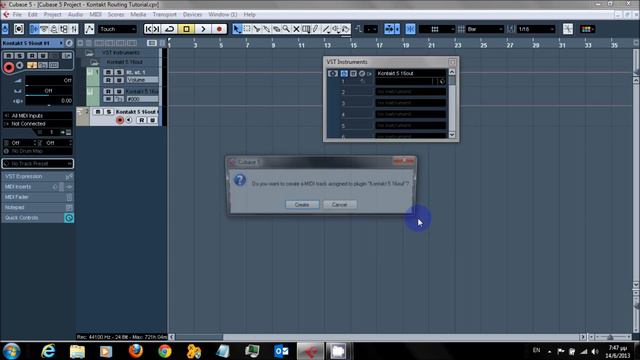
Task: Open the snap type dropdown
Action: [437, 29]
